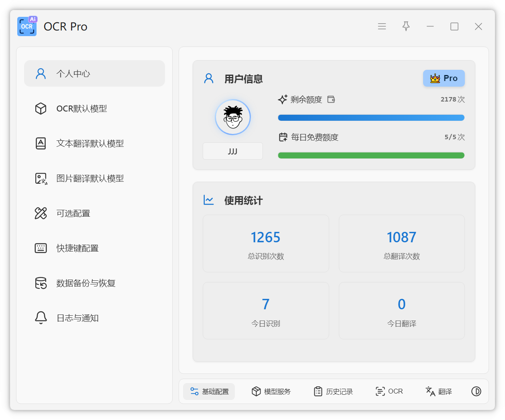Image resolution: width=505 pixels, height=420 pixels.
Task: Click the user icon next to 用户信息
Action: 209,79
